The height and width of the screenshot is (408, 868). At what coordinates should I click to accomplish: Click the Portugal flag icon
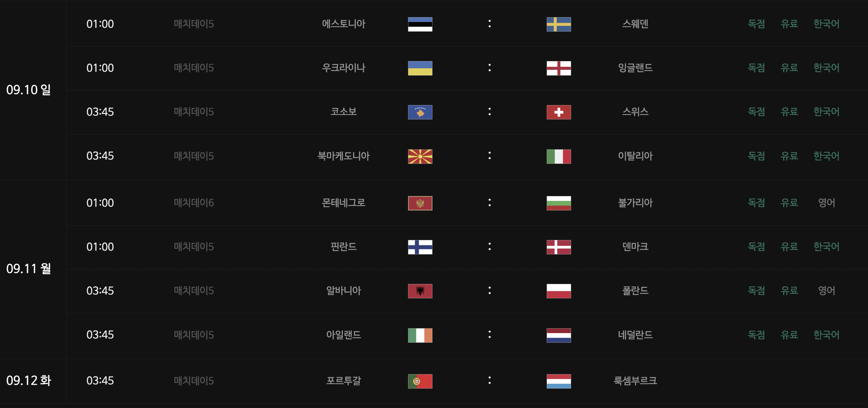click(x=420, y=381)
